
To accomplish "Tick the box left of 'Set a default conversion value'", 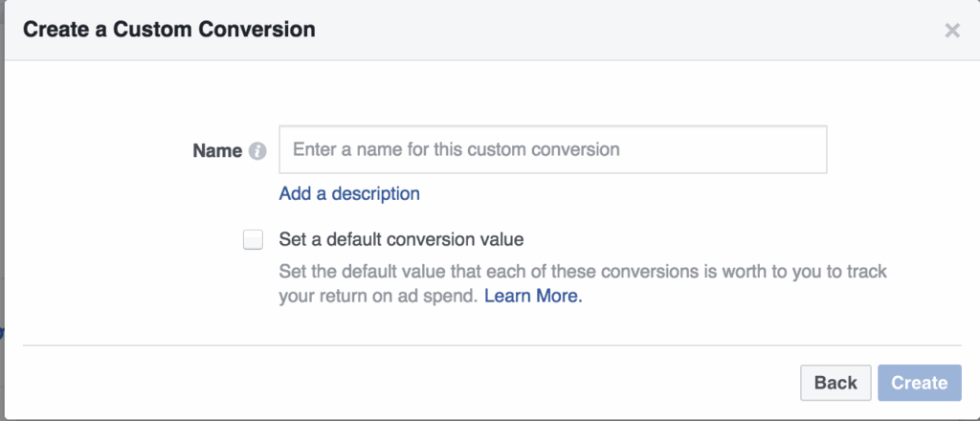I will [253, 239].
